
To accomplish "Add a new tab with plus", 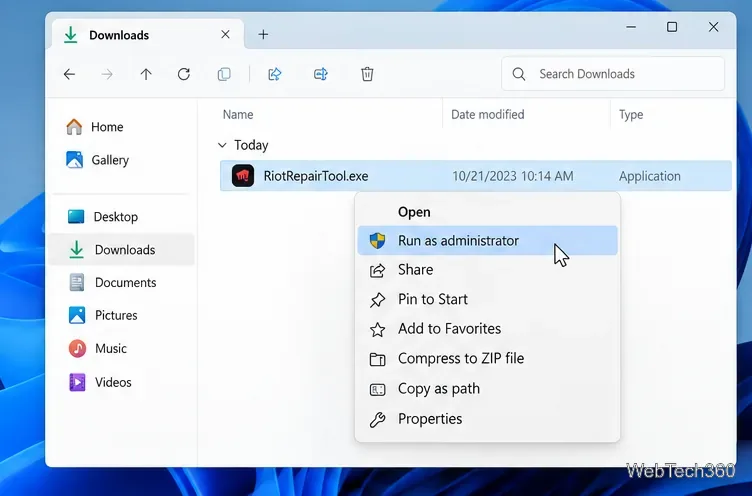I will click(x=263, y=35).
